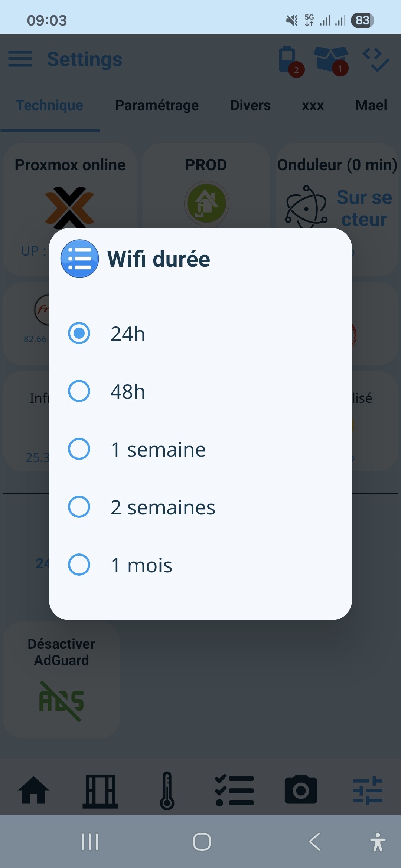401x868 pixels.
Task: Pick the 2 semaines option
Action: coord(200,507)
